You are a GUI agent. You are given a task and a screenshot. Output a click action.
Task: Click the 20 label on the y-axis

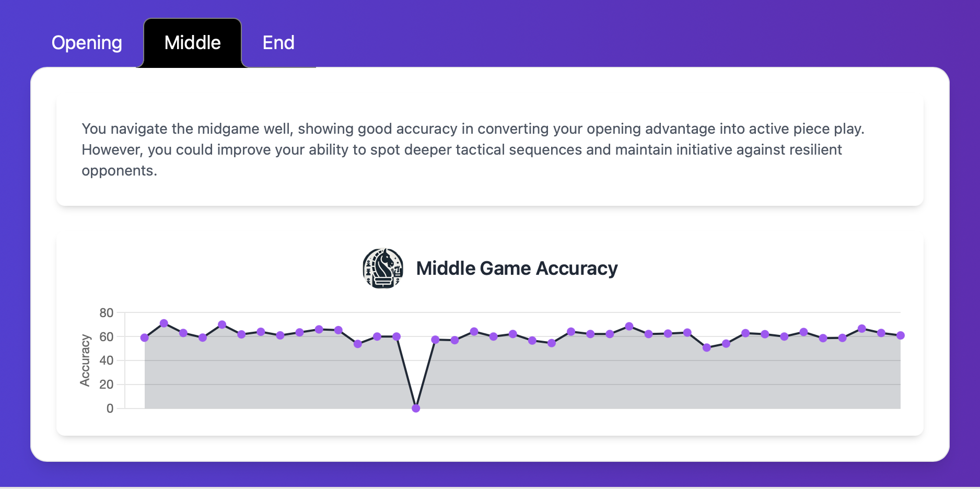tap(106, 385)
